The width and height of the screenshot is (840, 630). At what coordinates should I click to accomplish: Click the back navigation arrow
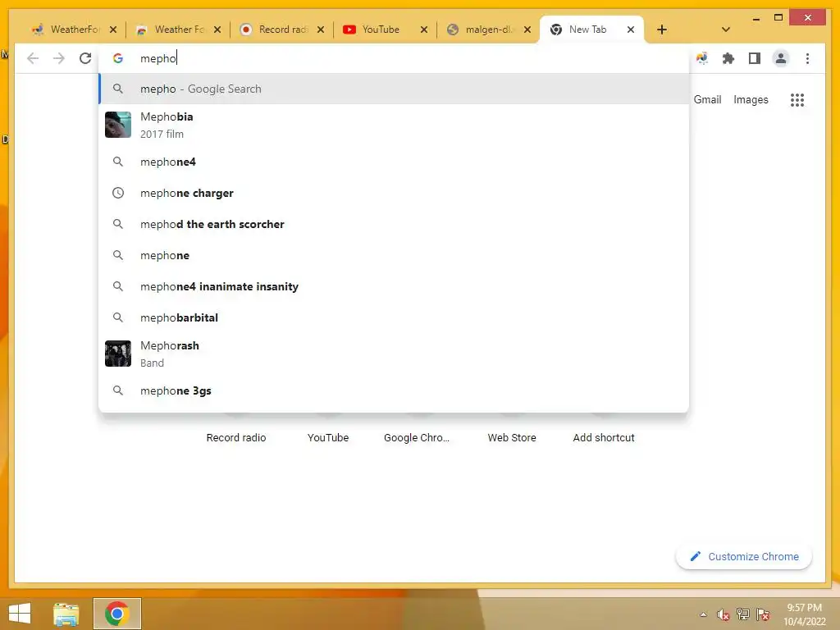click(x=33, y=58)
